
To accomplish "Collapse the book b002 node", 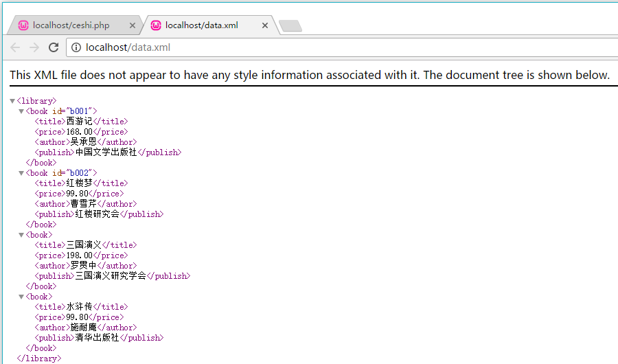I will (x=21, y=173).
